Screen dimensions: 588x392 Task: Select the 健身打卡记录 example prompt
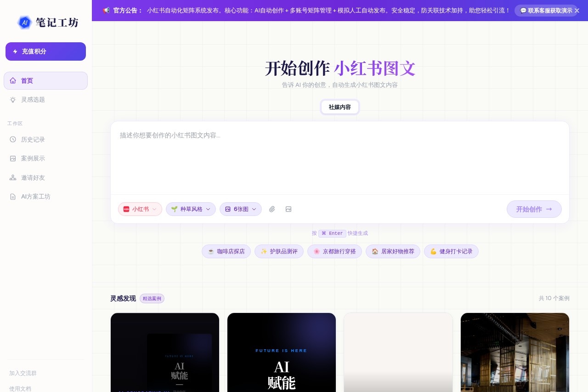[451, 251]
